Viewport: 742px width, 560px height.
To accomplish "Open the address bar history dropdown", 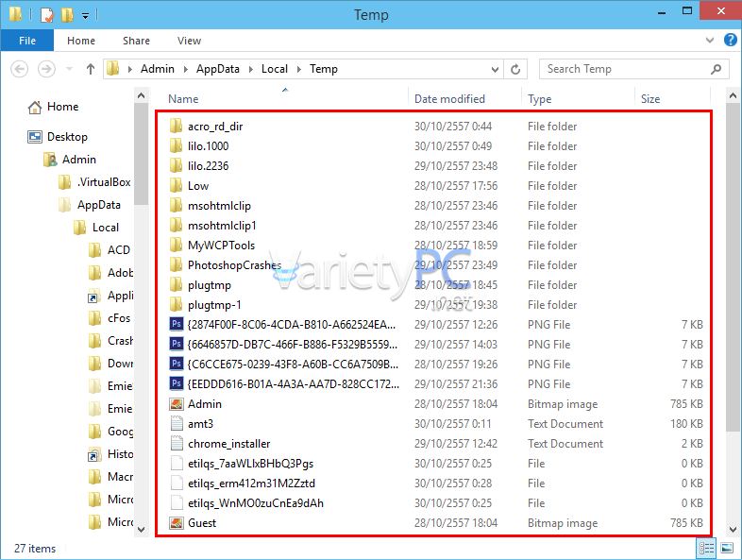I will pyautogui.click(x=495, y=70).
